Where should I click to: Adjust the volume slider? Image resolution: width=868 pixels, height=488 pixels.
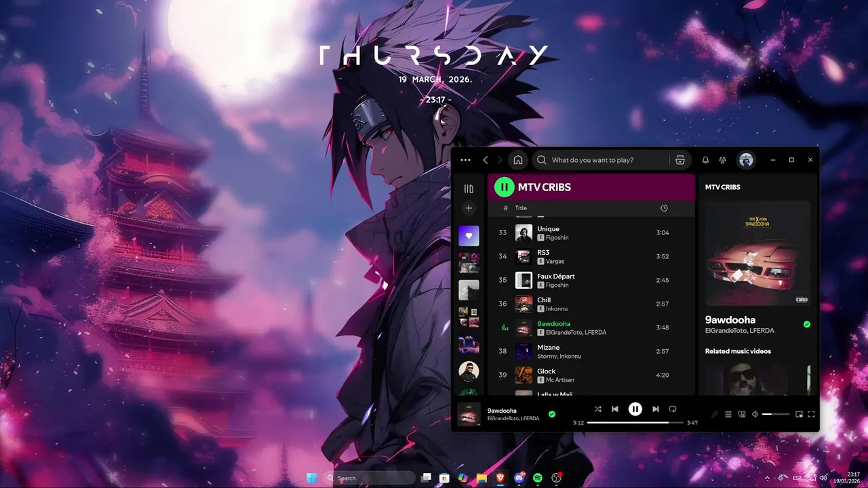pyautogui.click(x=776, y=414)
